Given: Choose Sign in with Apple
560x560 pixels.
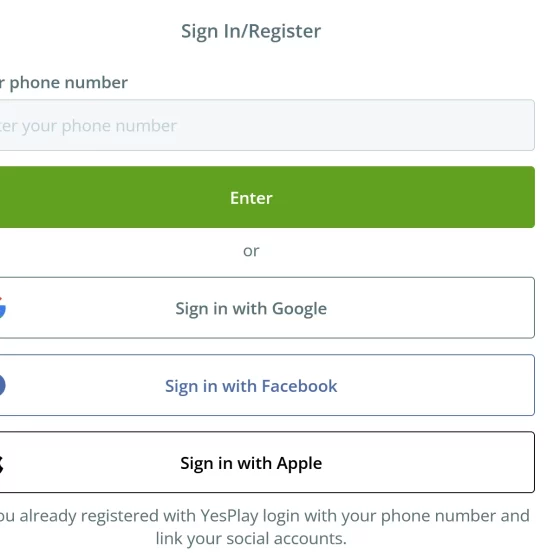Looking at the screenshot, I should point(267,462).
